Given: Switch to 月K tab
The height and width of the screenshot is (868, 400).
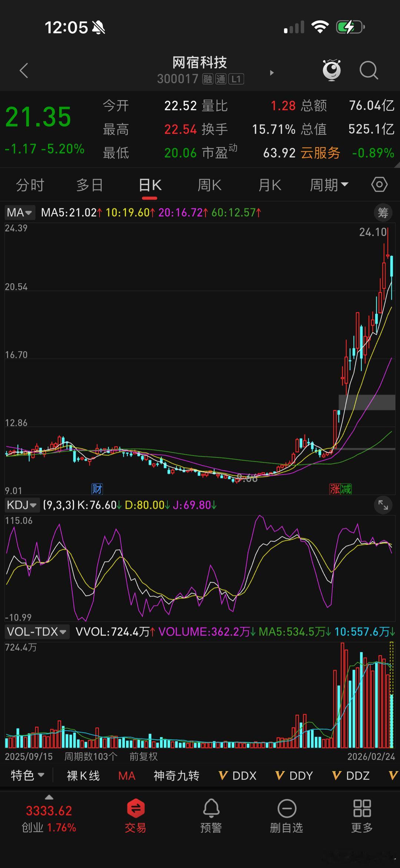Looking at the screenshot, I should 270,185.
